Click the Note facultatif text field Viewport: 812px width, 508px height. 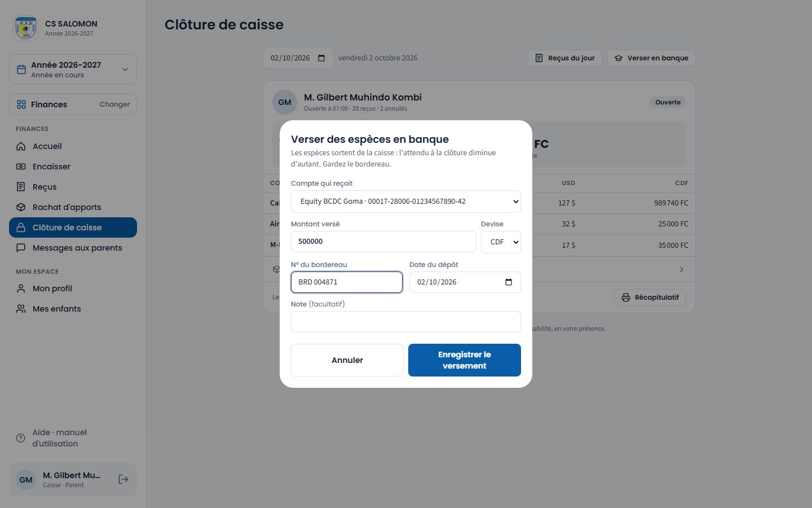click(406, 322)
